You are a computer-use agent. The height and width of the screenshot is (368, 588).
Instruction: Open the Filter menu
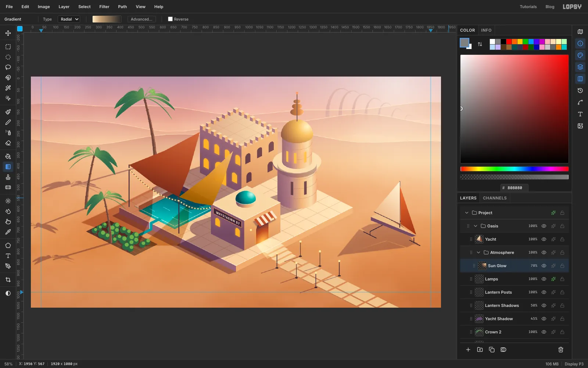(x=104, y=7)
